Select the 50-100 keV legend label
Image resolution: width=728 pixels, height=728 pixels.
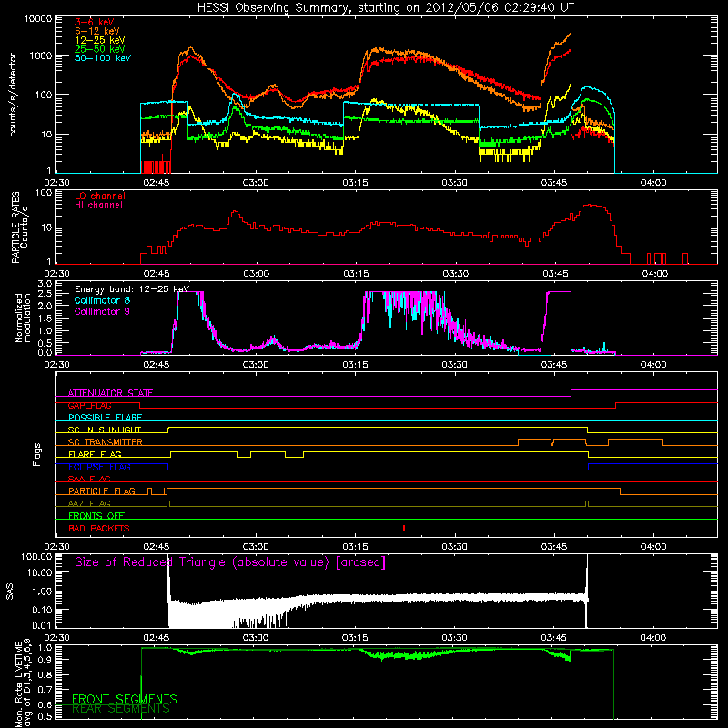pos(103,58)
